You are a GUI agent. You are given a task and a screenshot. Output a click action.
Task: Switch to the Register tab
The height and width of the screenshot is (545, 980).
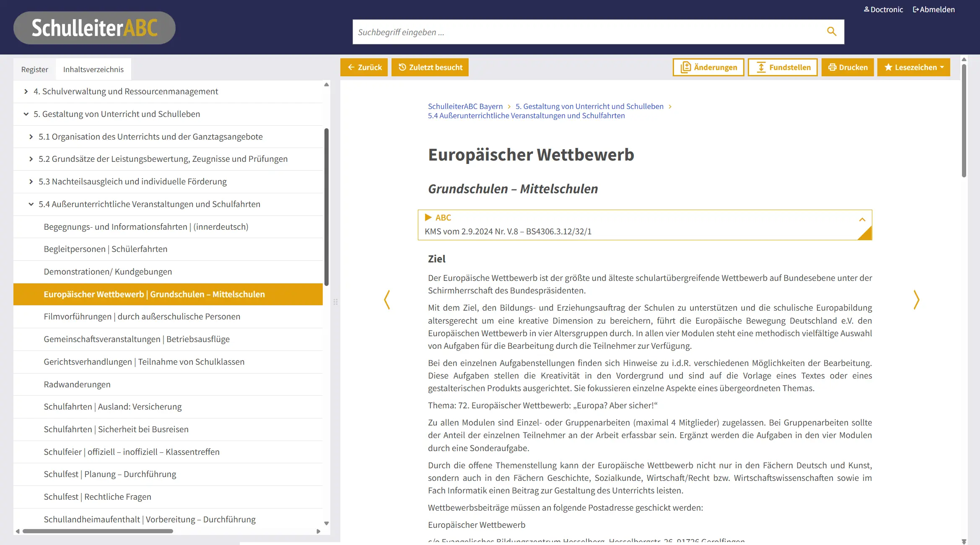coord(34,69)
